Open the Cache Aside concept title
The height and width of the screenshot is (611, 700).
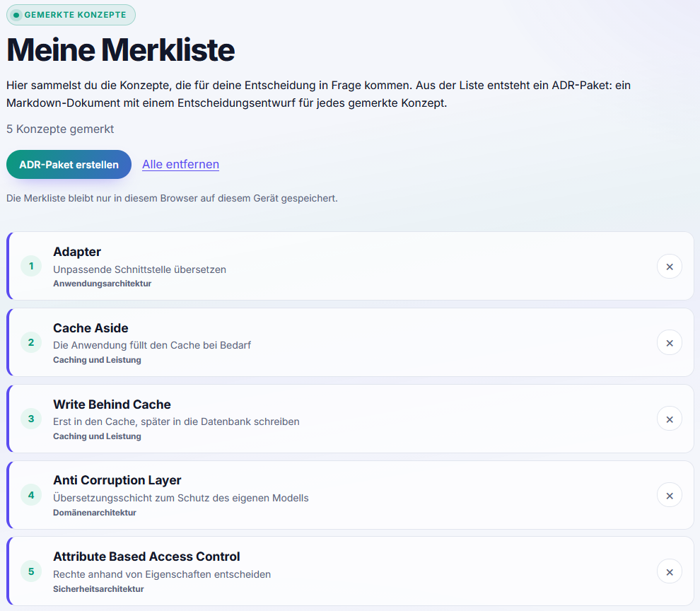click(91, 328)
